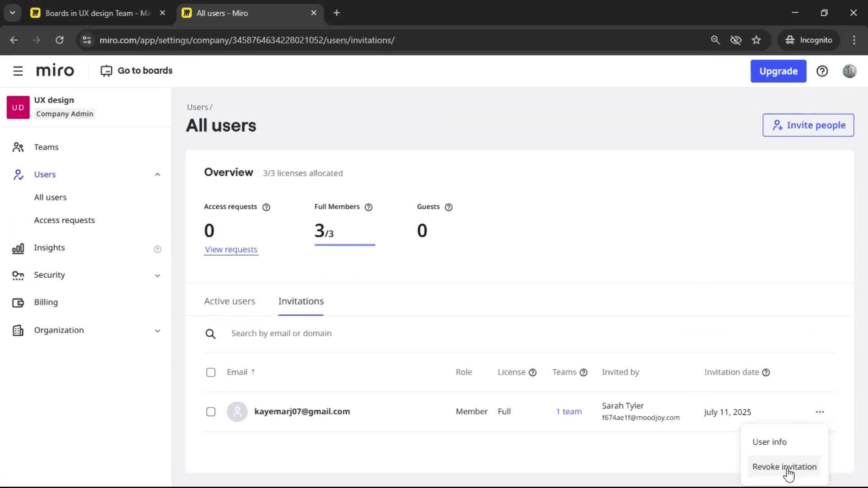Open the View requests link
The image size is (868, 488).
[x=231, y=249]
